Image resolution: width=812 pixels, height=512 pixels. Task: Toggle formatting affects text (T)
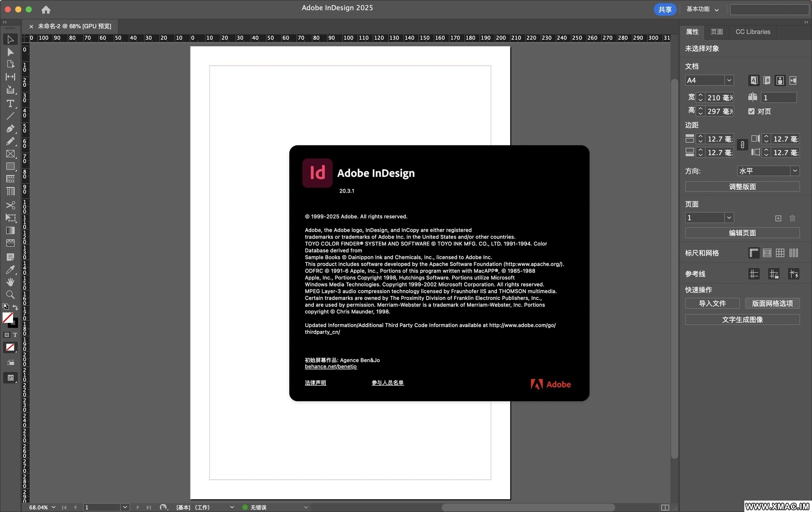tap(15, 335)
